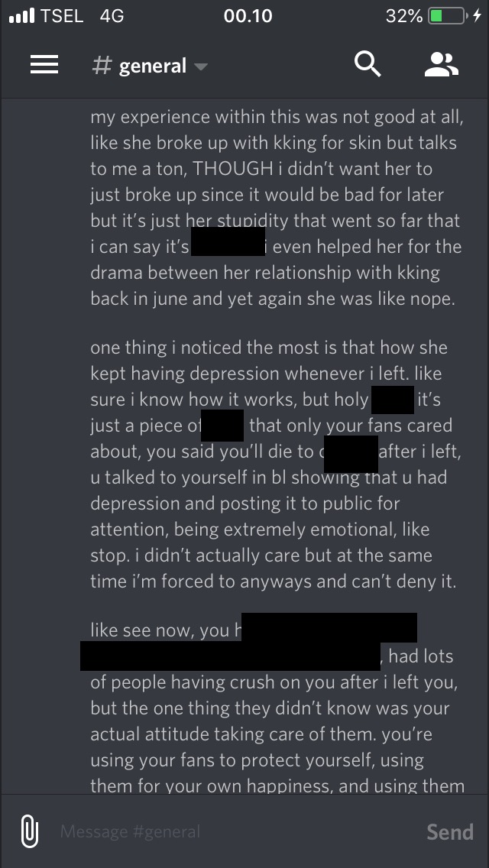
Task: Open the hamburger menu
Action: [x=44, y=65]
